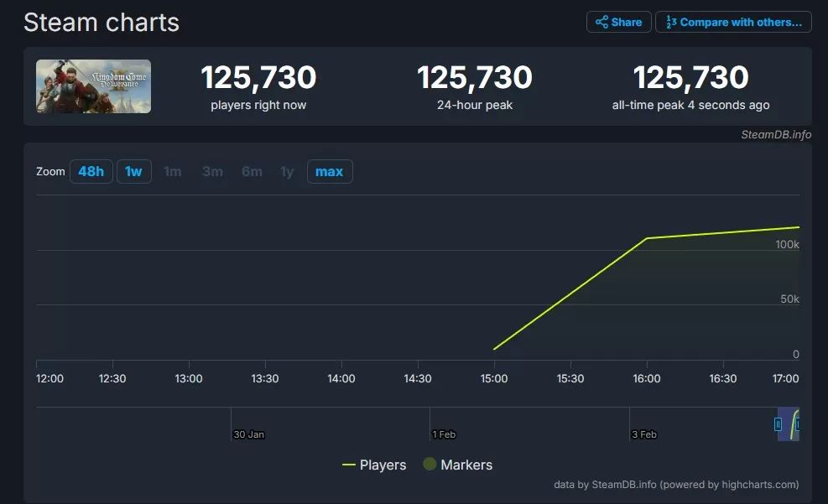Click the players right now label
The width and height of the screenshot is (828, 504).
point(258,105)
